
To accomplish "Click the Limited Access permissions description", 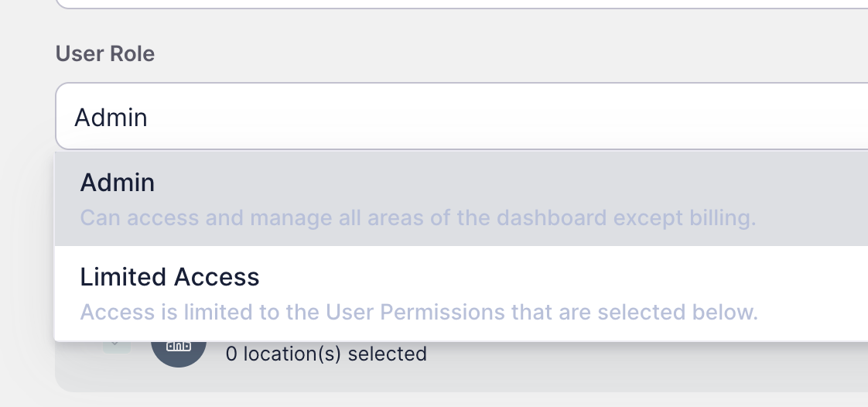I will [x=419, y=312].
